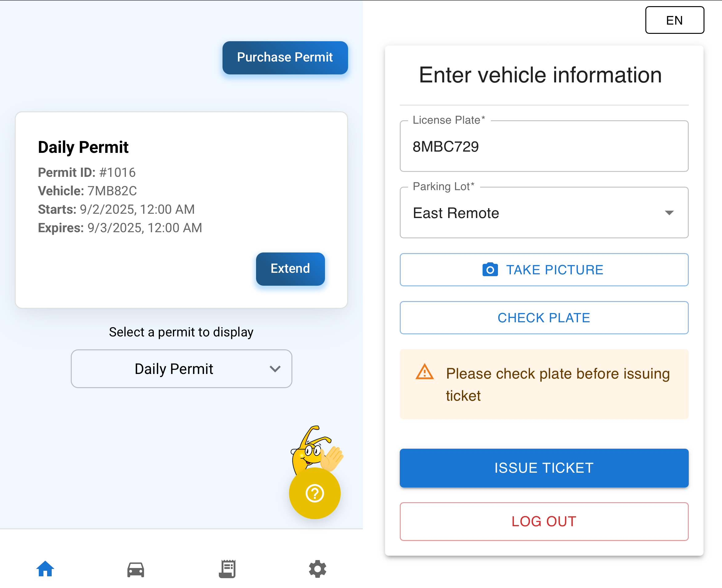Open the vehicles car icon tab

(x=136, y=569)
